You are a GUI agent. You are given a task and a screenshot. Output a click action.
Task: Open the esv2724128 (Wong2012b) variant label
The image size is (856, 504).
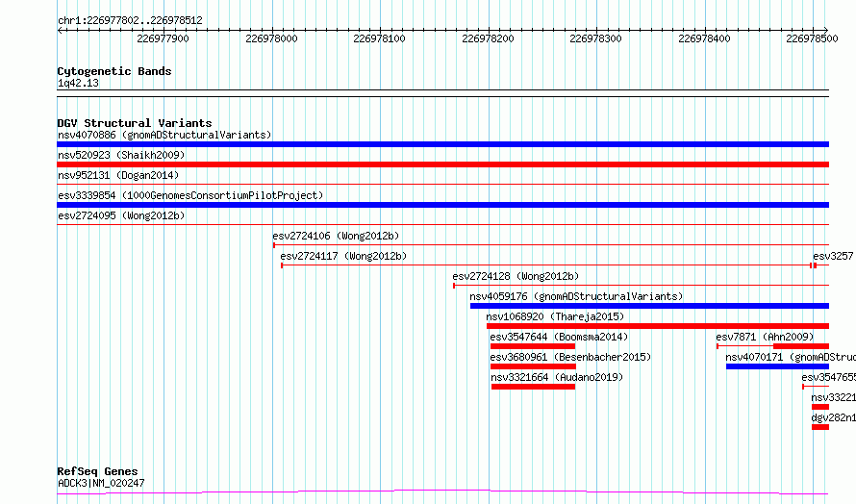(516, 276)
